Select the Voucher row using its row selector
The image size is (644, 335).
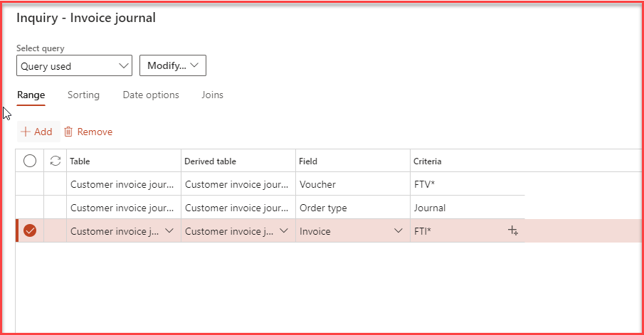click(30, 184)
